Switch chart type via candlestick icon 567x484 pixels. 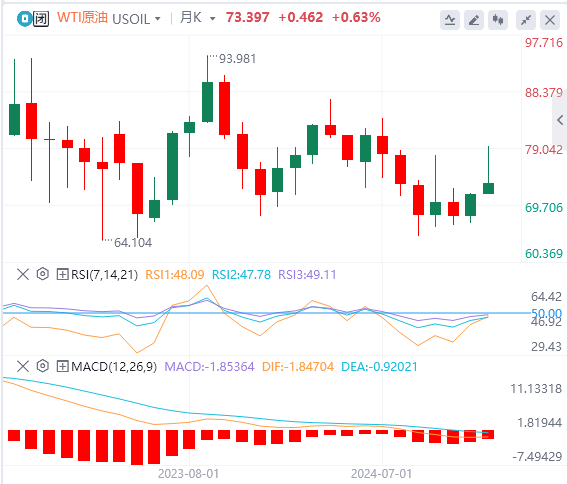(498, 20)
